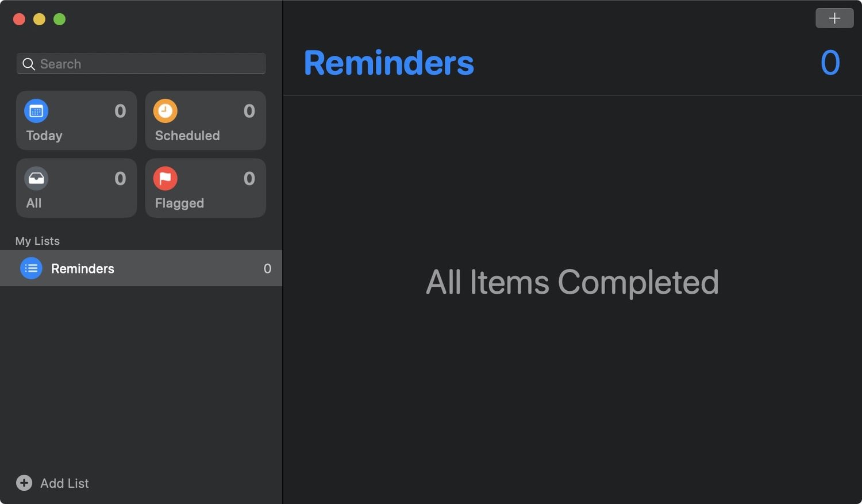Screen dimensions: 862x504
Task: Create a new reminder with the plus button
Action: click(x=834, y=18)
